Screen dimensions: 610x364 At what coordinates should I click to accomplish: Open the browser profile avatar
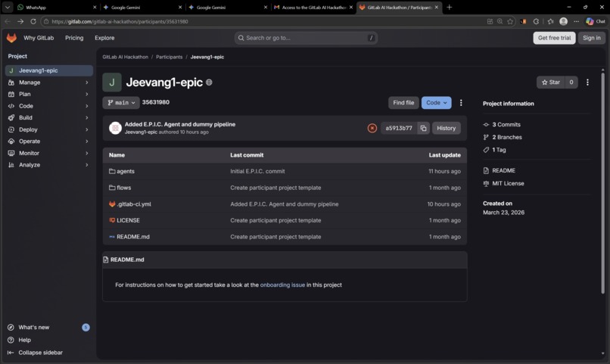(x=563, y=21)
